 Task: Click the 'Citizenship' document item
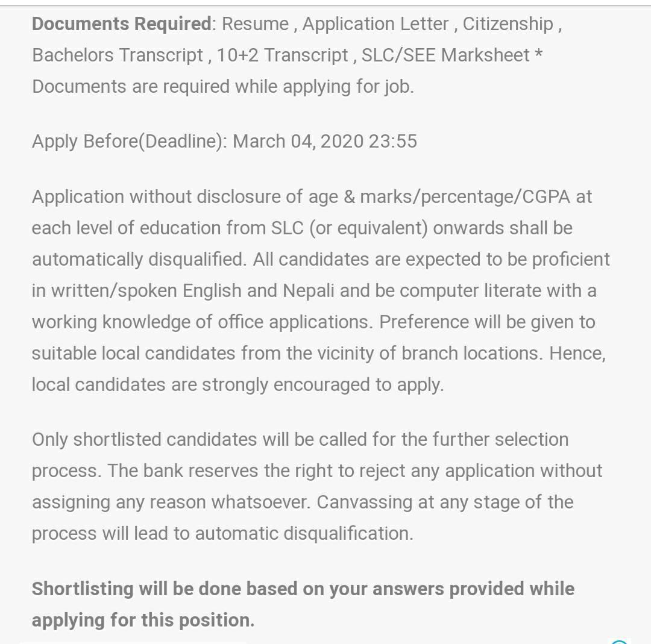[x=508, y=25]
